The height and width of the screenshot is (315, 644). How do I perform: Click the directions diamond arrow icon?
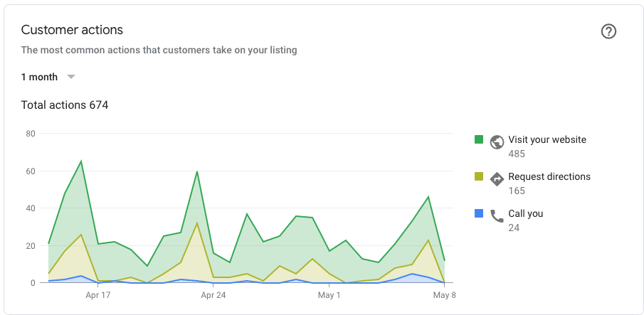(x=497, y=178)
